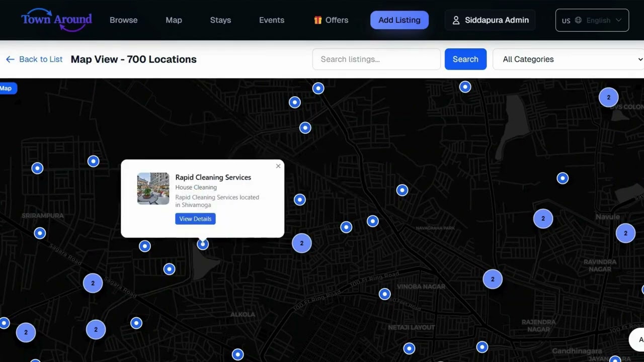Click the cluster of 2 right of popup
The height and width of the screenshot is (362, 644).
302,243
